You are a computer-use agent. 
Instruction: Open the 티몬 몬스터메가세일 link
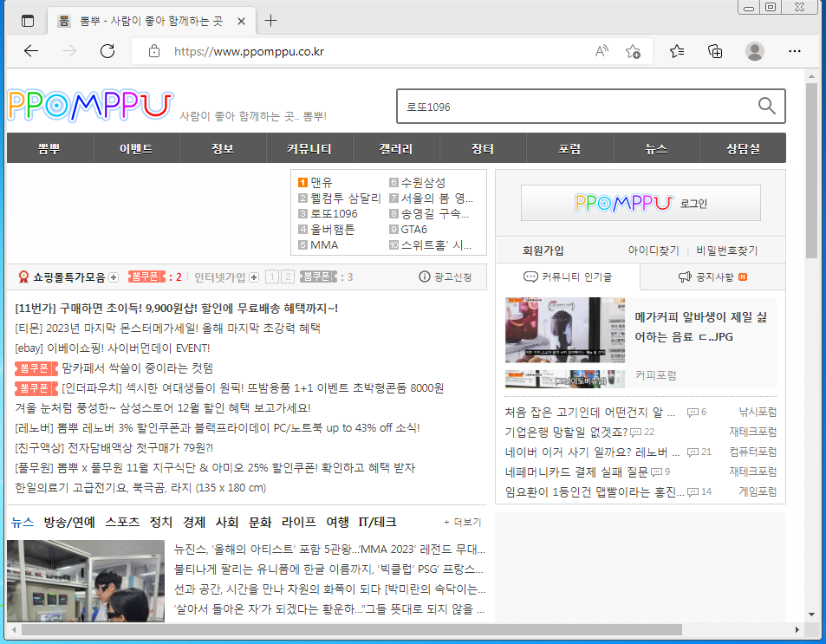click(167, 329)
